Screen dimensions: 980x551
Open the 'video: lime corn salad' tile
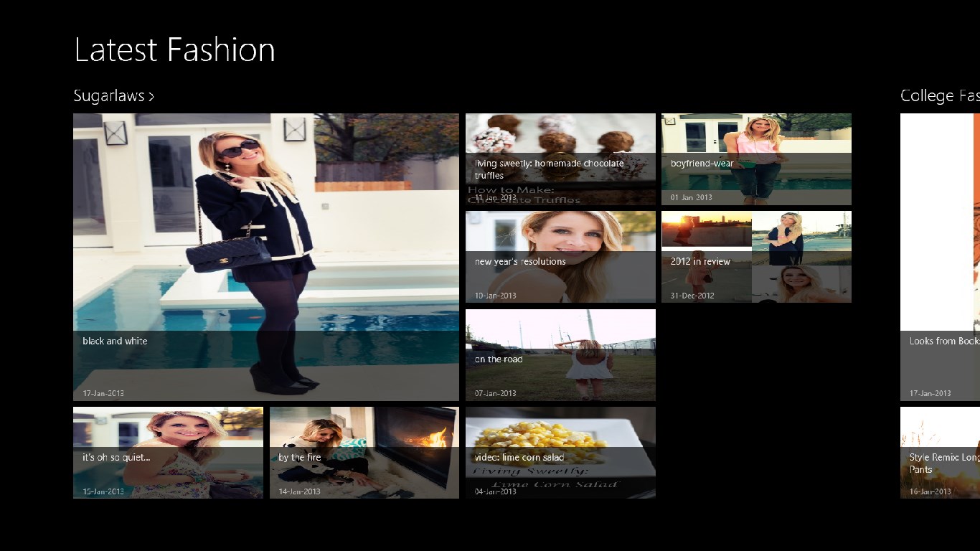[x=560, y=452]
